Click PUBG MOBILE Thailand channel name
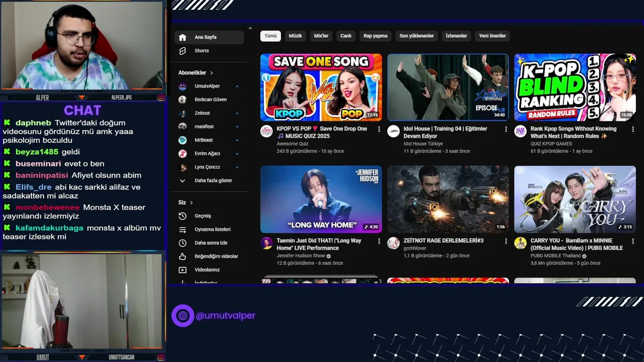 [x=556, y=256]
